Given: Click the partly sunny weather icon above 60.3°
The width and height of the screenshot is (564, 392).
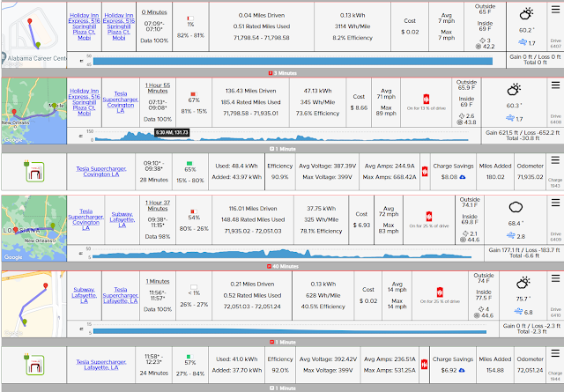Looking at the screenshot, I should (514, 90).
